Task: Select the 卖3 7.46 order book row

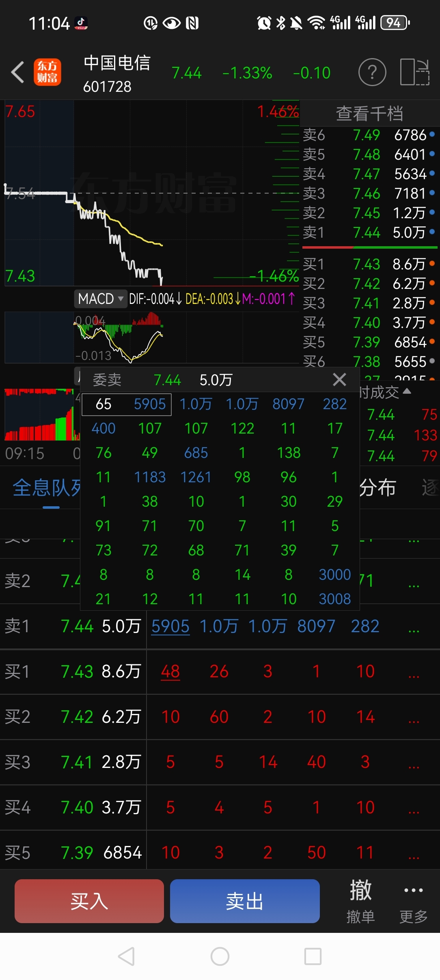Action: (369, 193)
